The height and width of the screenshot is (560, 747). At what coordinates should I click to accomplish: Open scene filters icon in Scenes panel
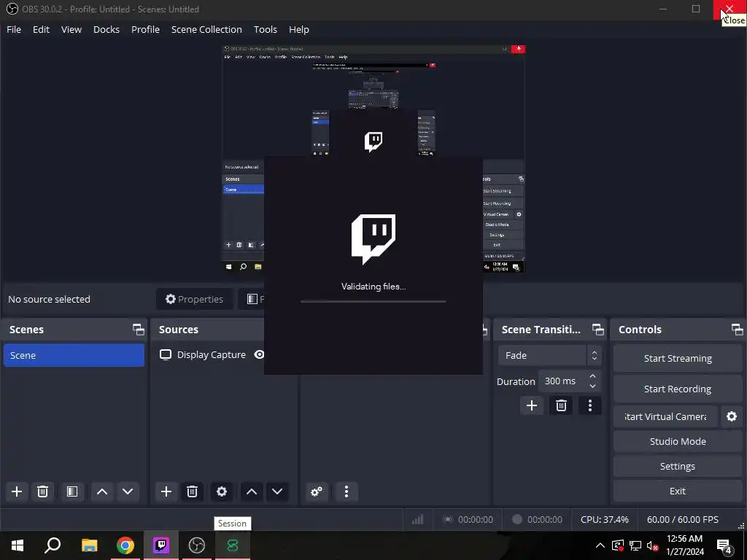72,491
